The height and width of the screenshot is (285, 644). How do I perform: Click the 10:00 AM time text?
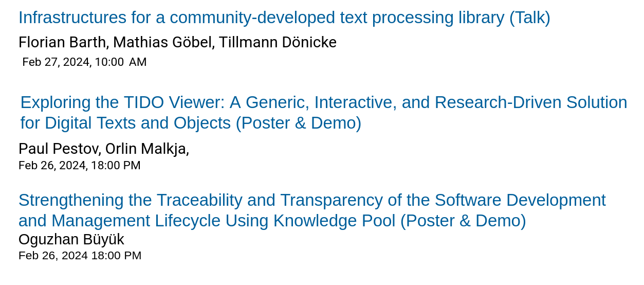pyautogui.click(x=121, y=62)
